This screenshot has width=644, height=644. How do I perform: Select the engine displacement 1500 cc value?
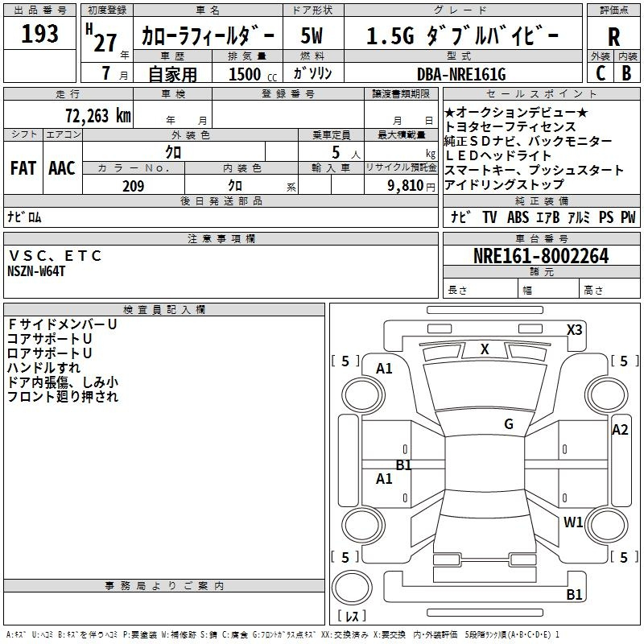click(251, 74)
